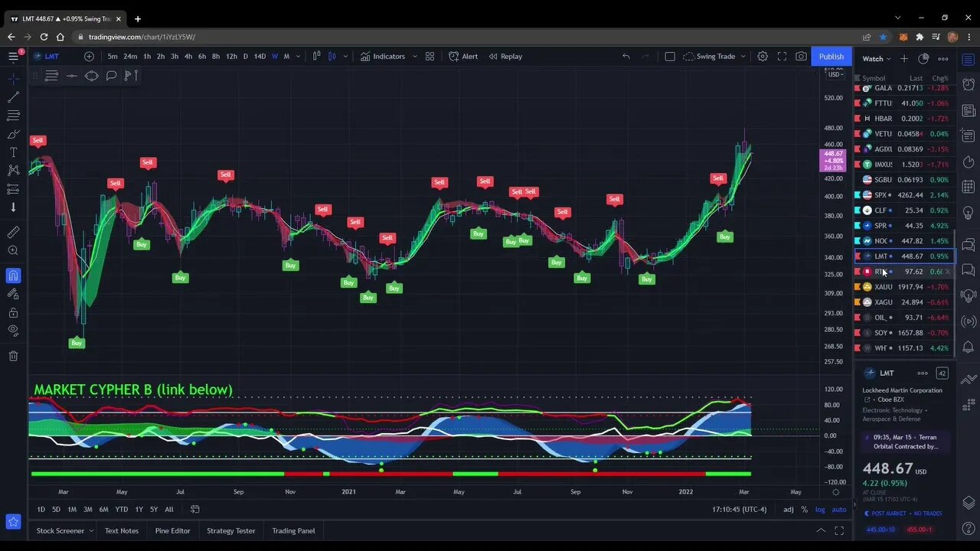Collapse the bottom panel chevron
Screen dimensions: 980x551
pyautogui.click(x=821, y=530)
